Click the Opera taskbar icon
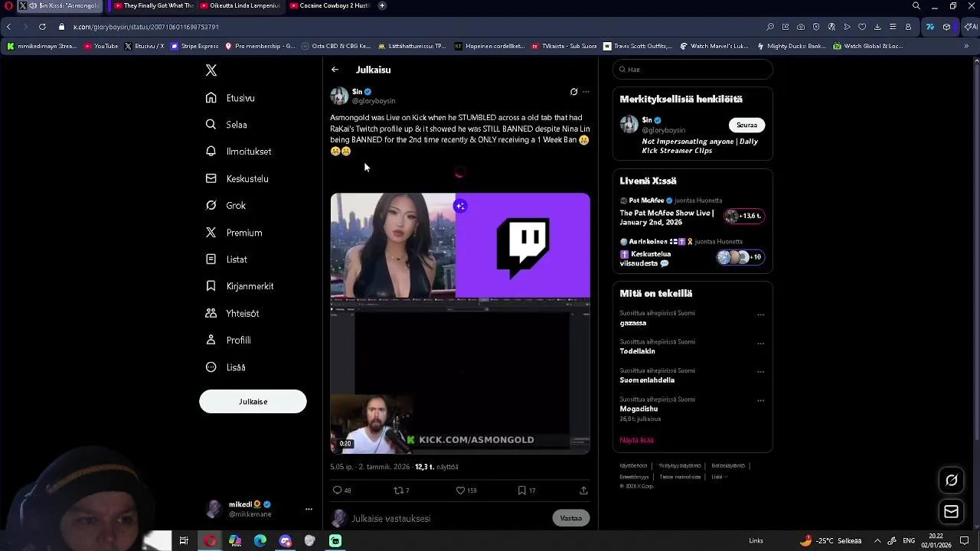The width and height of the screenshot is (980, 551). click(x=210, y=541)
